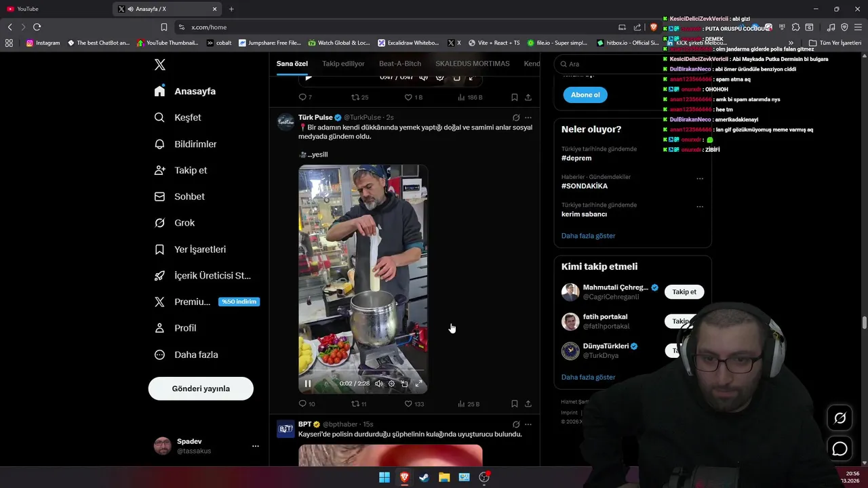The width and height of the screenshot is (868, 488).
Task: Open options for the kerim sabancı trend
Action: pos(700,207)
